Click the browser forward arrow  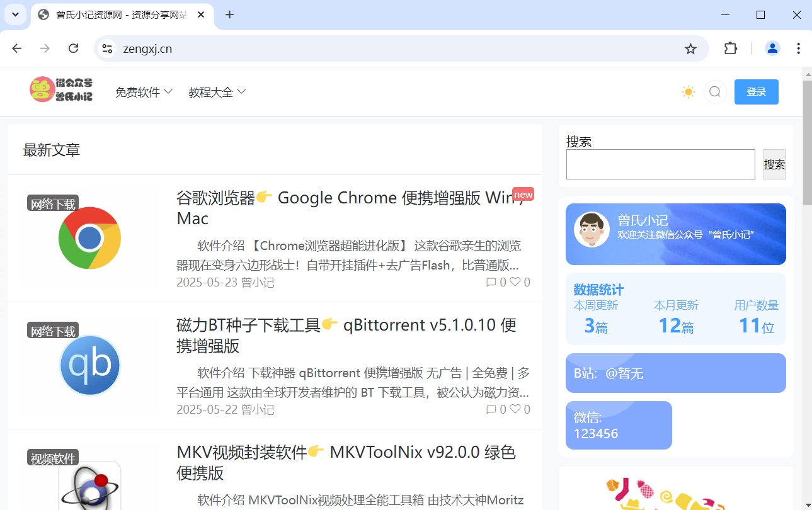coord(45,48)
